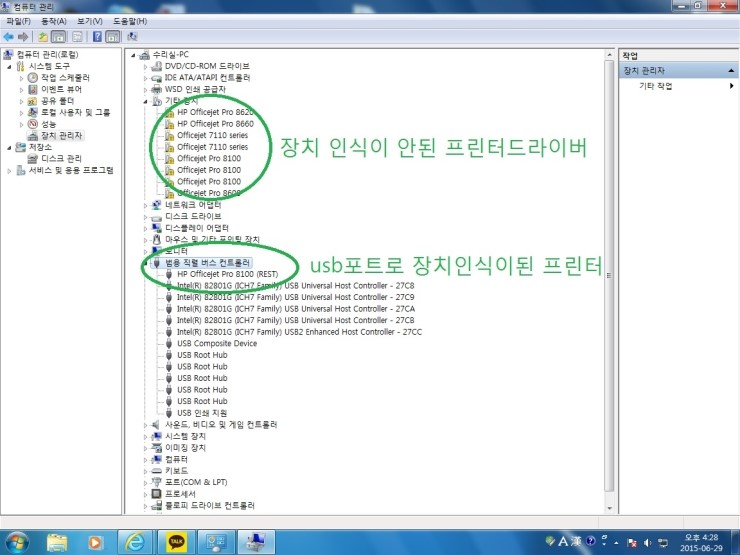Open Internet Explorer from the taskbar
740x555 pixels.
[x=135, y=541]
